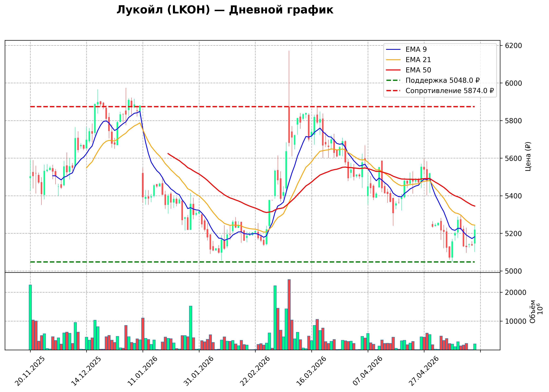Pick the red dashed line sample in the legend

[393, 91]
